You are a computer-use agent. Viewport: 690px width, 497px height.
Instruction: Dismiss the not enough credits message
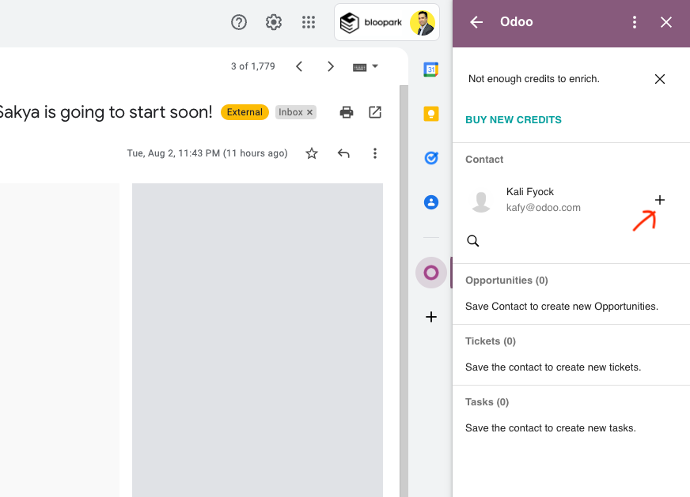coord(660,79)
